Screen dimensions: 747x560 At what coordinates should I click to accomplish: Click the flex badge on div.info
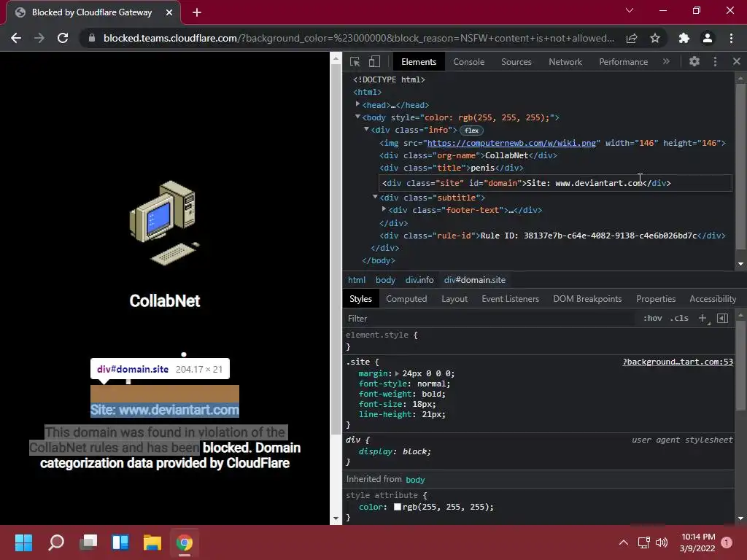point(472,130)
